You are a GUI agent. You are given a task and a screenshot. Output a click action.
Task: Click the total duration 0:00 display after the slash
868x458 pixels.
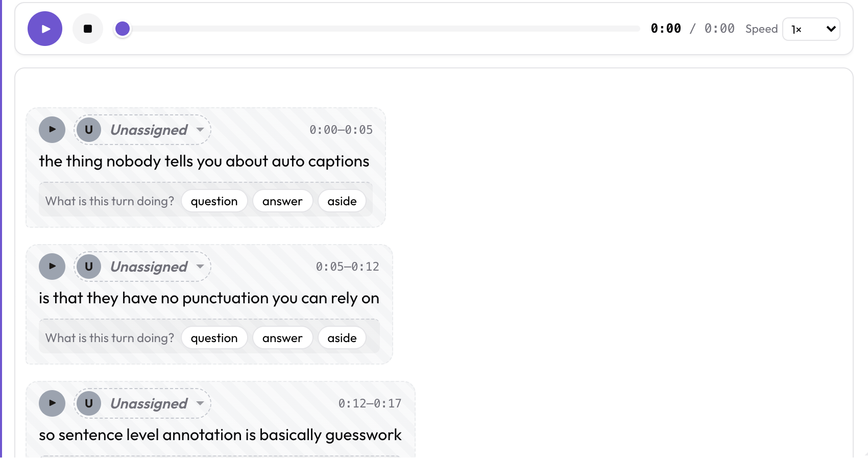coord(719,29)
